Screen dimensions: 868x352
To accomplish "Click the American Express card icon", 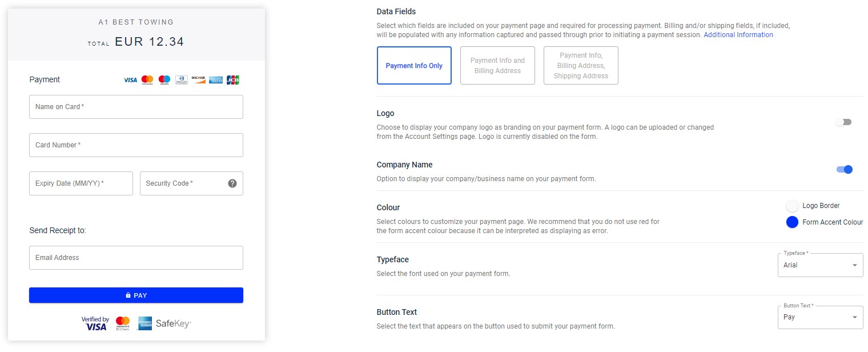I will (215, 80).
